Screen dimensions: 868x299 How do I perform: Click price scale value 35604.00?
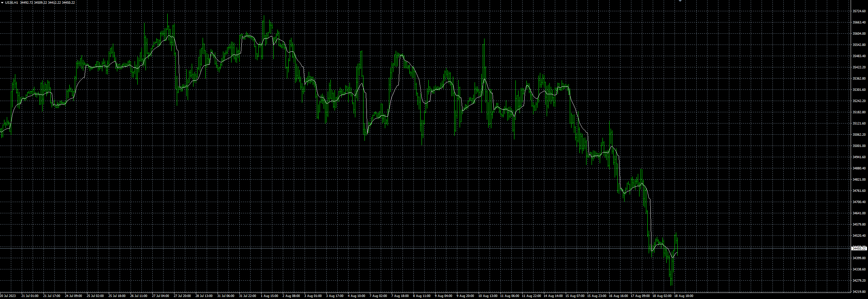point(859,34)
